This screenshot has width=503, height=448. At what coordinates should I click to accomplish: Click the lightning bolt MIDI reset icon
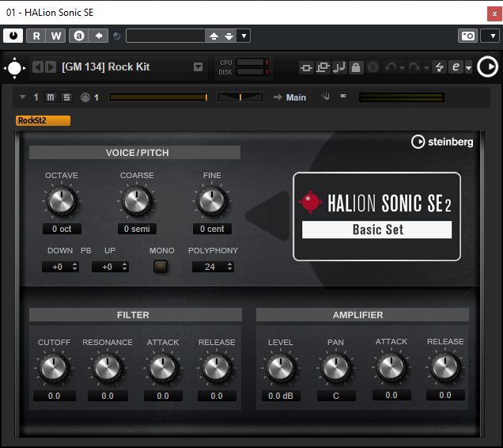(x=439, y=67)
